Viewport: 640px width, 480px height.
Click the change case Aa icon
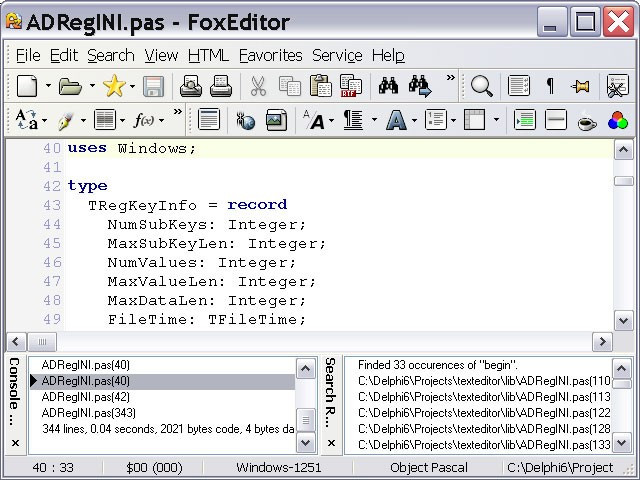tap(27, 120)
